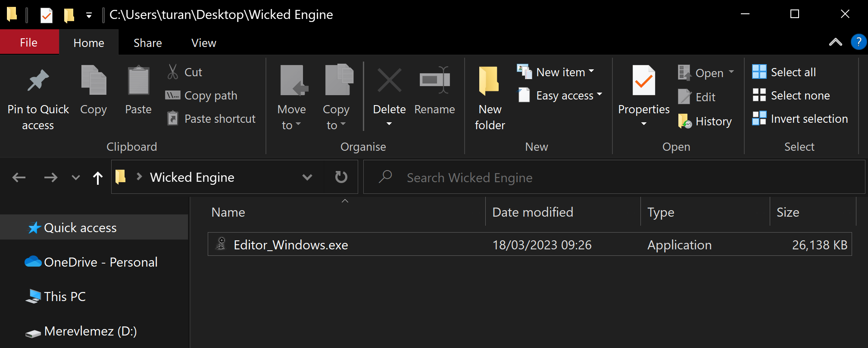This screenshot has height=348, width=868.
Task: Click Select none
Action: pos(791,95)
